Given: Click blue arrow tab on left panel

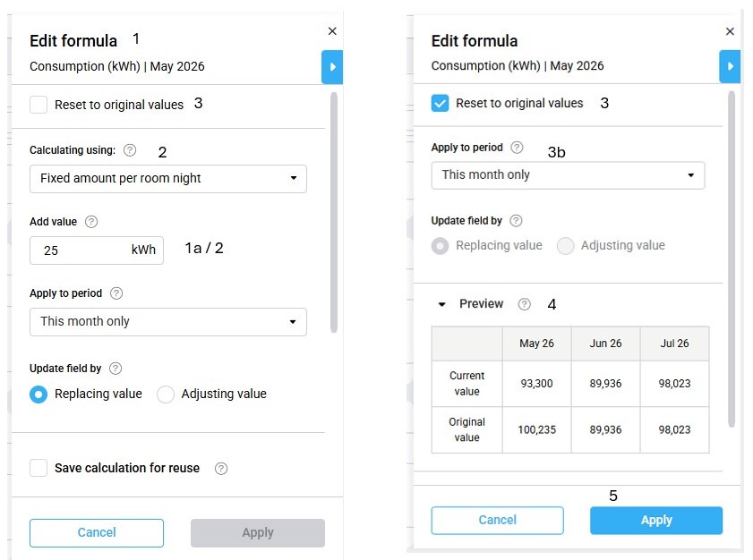Looking at the screenshot, I should pos(332,67).
